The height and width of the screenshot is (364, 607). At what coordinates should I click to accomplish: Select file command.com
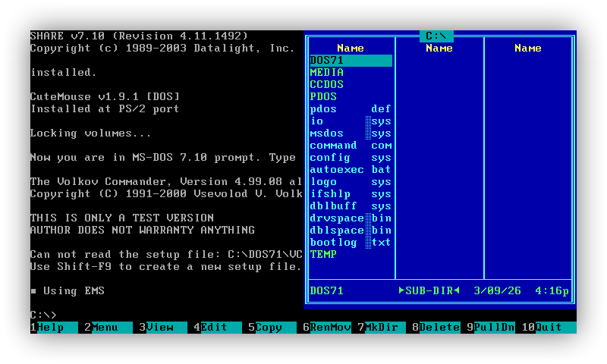tap(351, 145)
